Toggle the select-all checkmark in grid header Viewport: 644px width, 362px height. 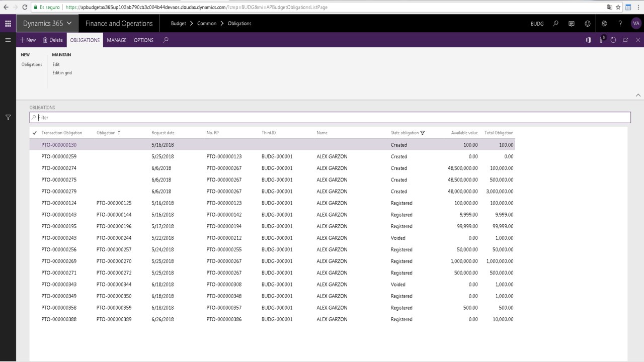[34, 133]
